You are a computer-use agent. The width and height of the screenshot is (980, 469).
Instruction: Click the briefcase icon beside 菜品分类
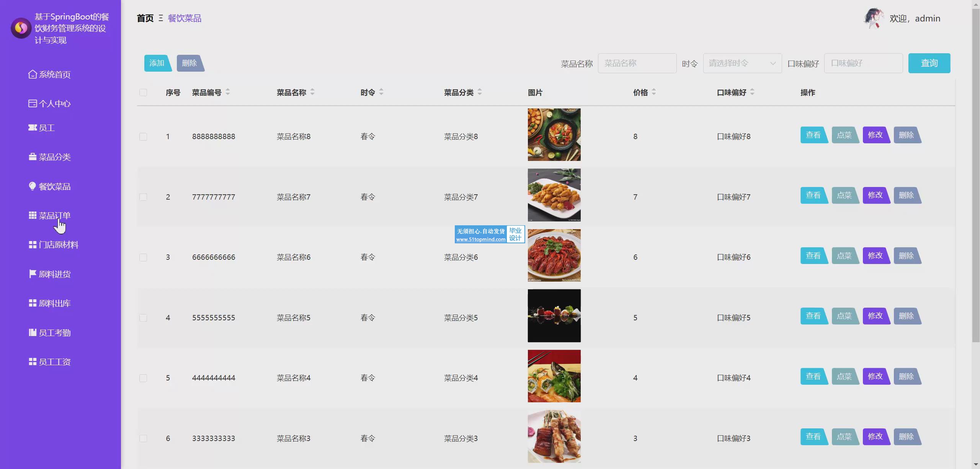point(33,157)
